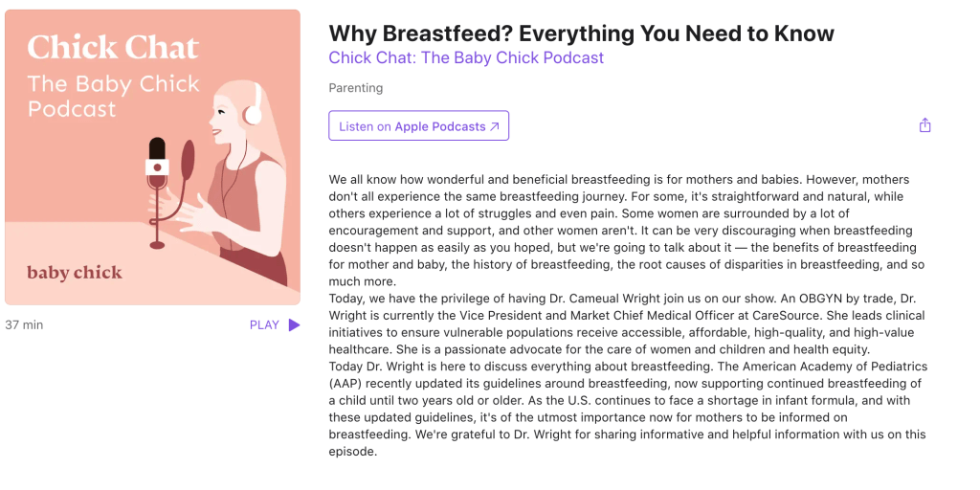
Task: Click the headphones on the illustrated woman
Action: coord(253,111)
